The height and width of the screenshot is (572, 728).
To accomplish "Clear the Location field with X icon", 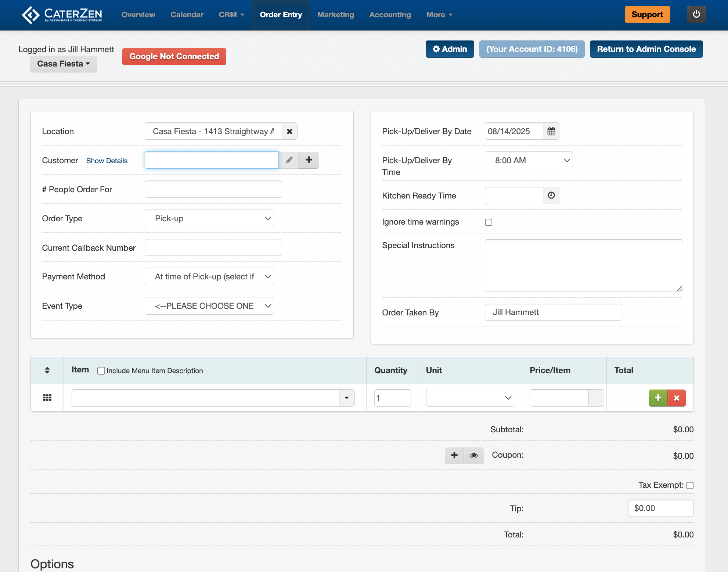I will [x=289, y=131].
